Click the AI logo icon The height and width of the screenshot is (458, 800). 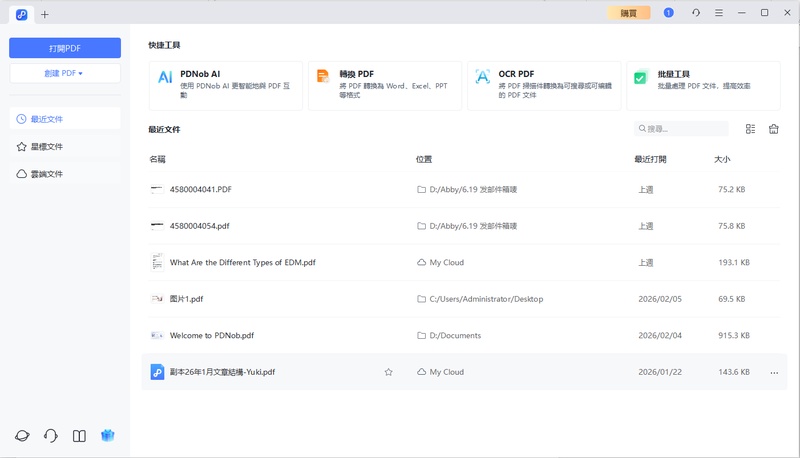coord(165,77)
